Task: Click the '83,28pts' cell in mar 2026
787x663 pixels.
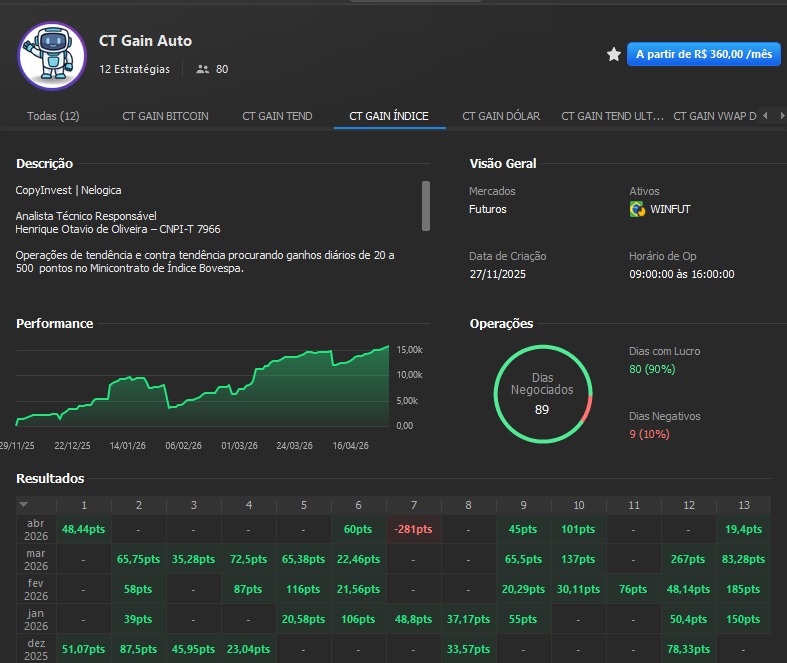Action: coord(743,559)
